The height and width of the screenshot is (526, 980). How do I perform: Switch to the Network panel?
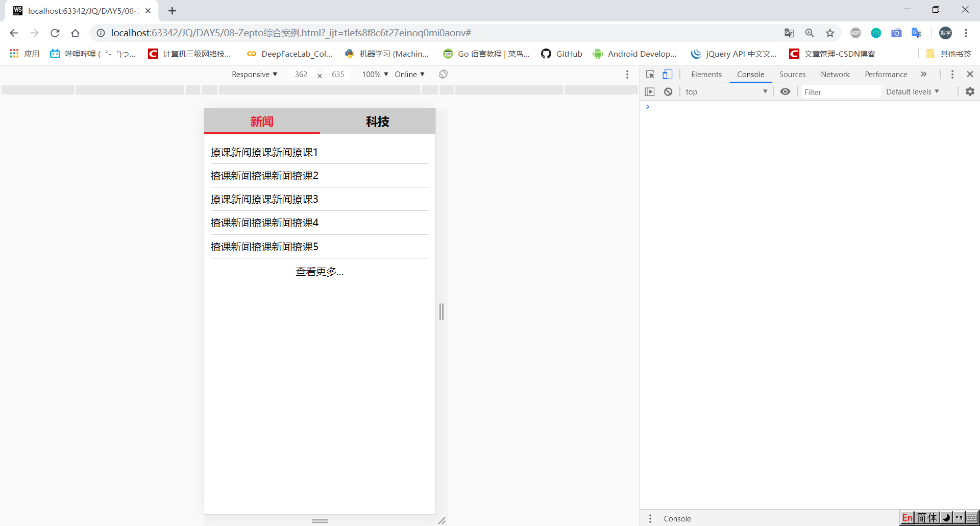835,74
